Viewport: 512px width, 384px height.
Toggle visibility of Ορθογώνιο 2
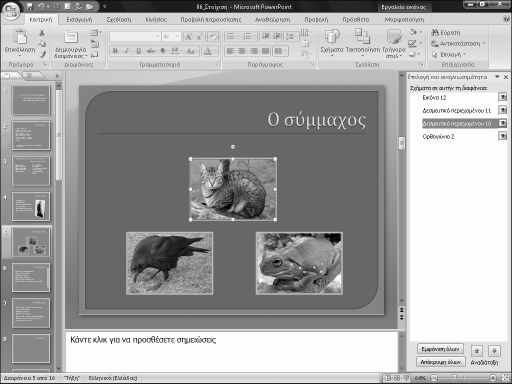pos(502,136)
